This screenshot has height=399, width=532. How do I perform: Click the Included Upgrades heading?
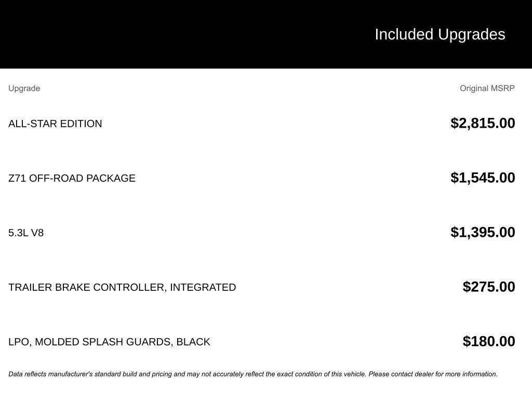pyautogui.click(x=440, y=34)
